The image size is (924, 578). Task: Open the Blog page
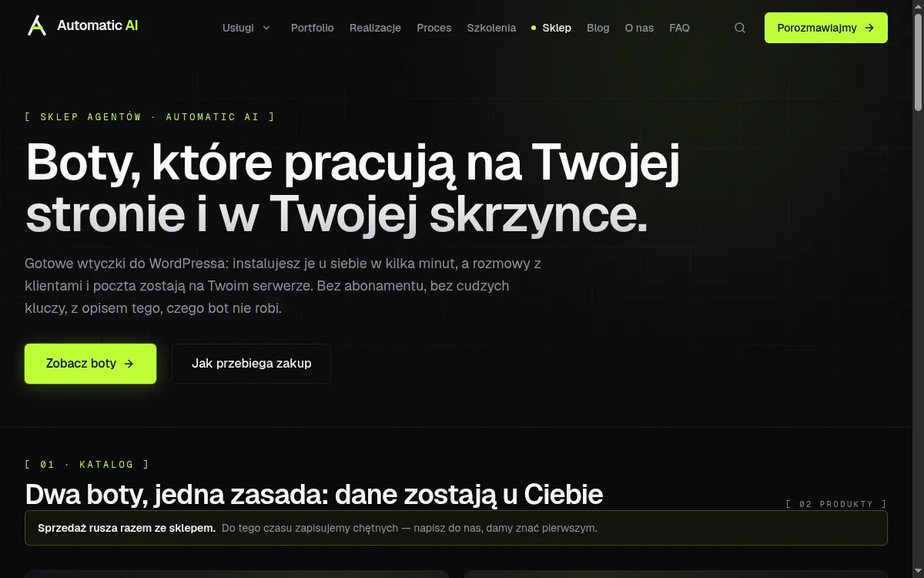tap(598, 28)
